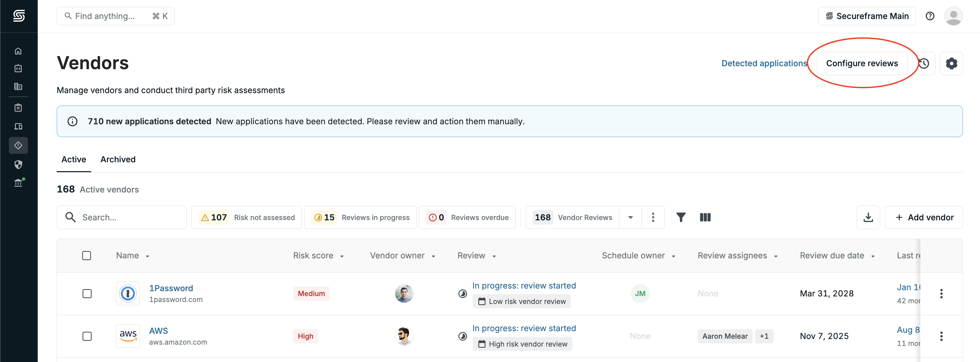Open the devices sidebar icon

18,126
